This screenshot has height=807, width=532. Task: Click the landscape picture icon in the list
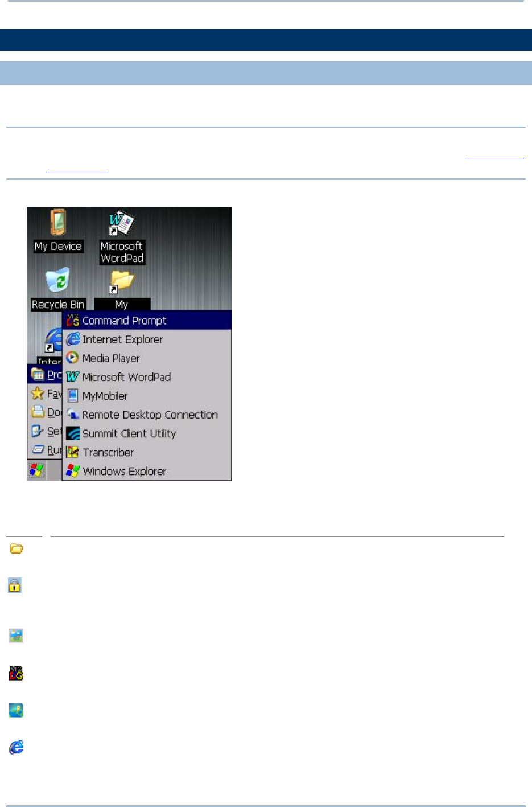pos(16,636)
